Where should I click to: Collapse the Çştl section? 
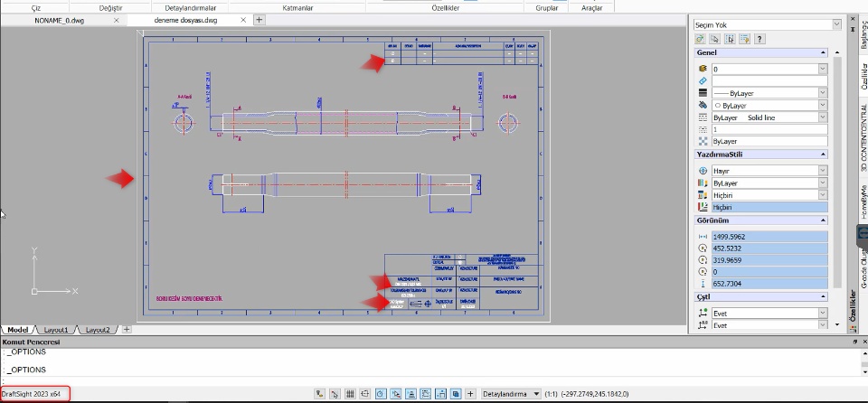[823, 297]
